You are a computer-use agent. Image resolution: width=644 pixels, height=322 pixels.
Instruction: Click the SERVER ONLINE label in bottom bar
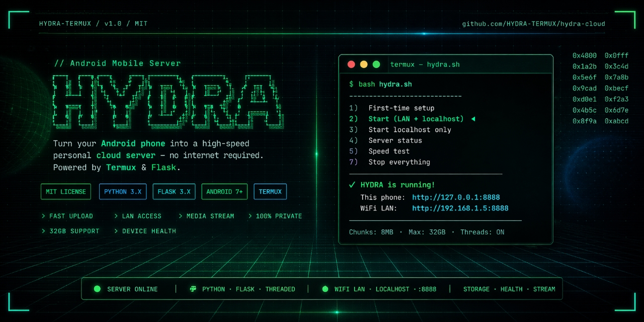click(132, 289)
